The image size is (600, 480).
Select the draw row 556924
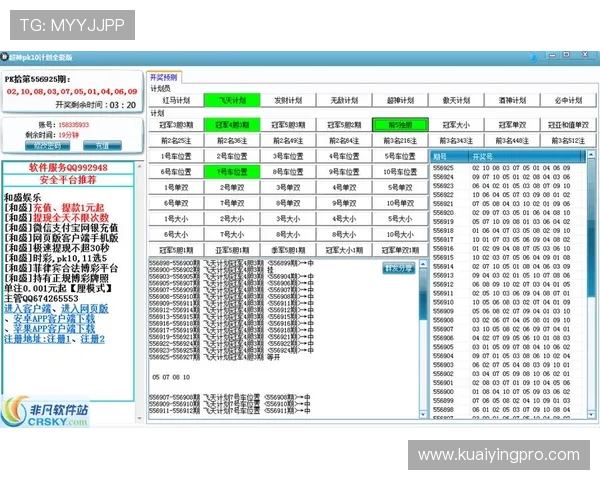pyautogui.click(x=507, y=177)
